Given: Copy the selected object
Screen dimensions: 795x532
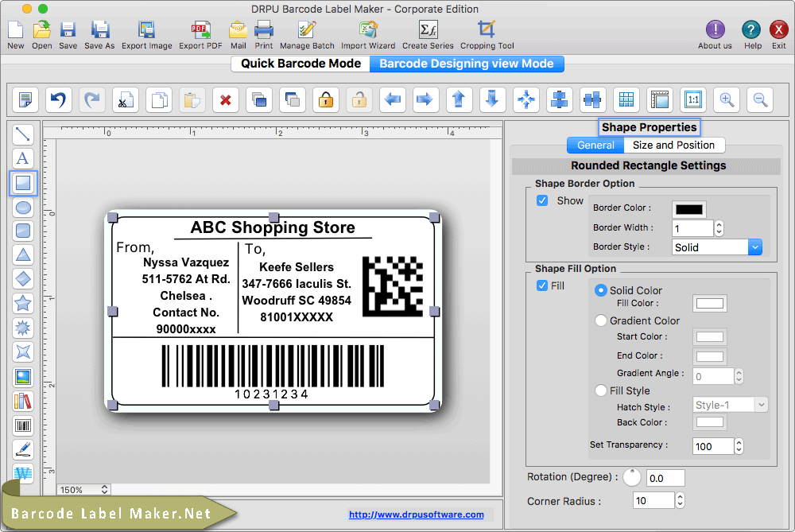Looking at the screenshot, I should coord(159,99).
